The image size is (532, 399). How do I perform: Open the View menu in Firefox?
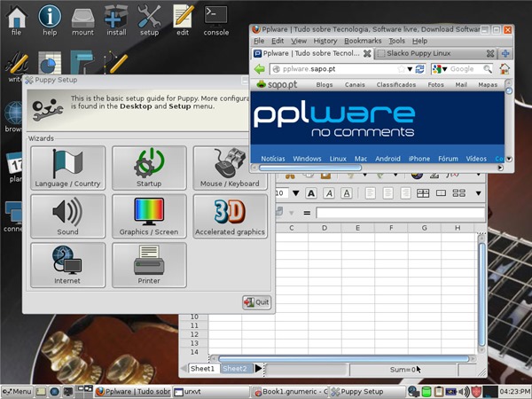click(299, 41)
